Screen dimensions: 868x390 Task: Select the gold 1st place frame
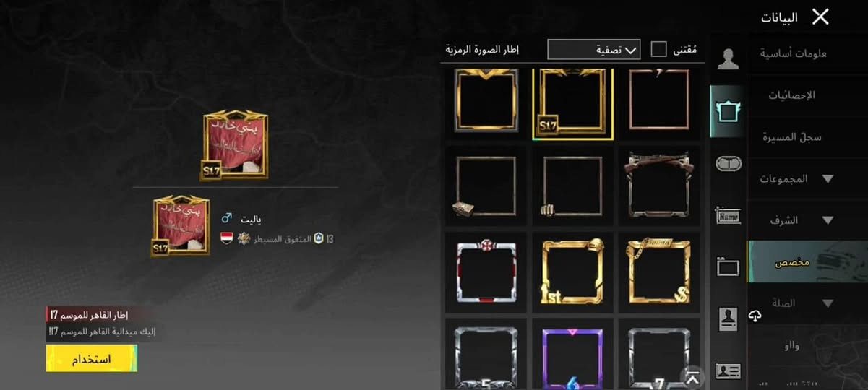pos(572,270)
